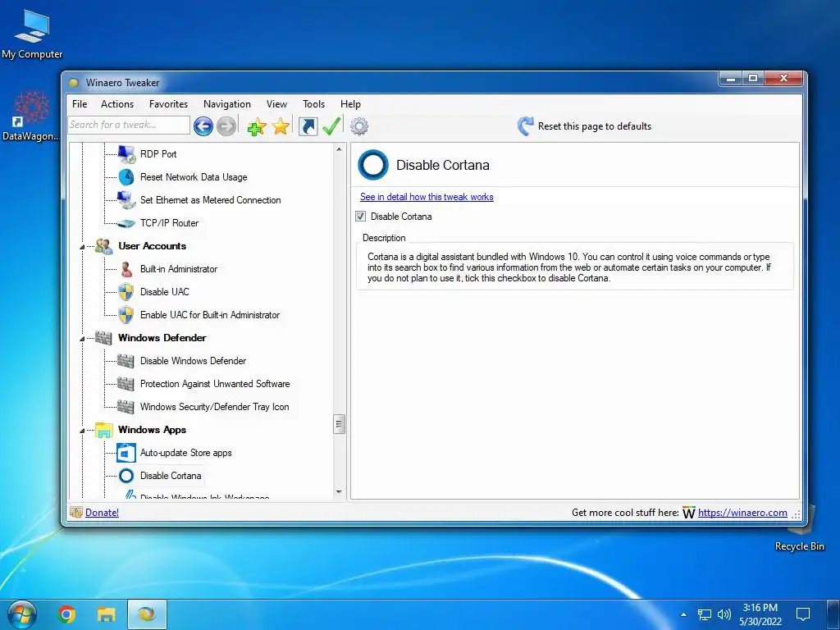
Task: Click the tree scrollbar thumb
Action: (339, 424)
